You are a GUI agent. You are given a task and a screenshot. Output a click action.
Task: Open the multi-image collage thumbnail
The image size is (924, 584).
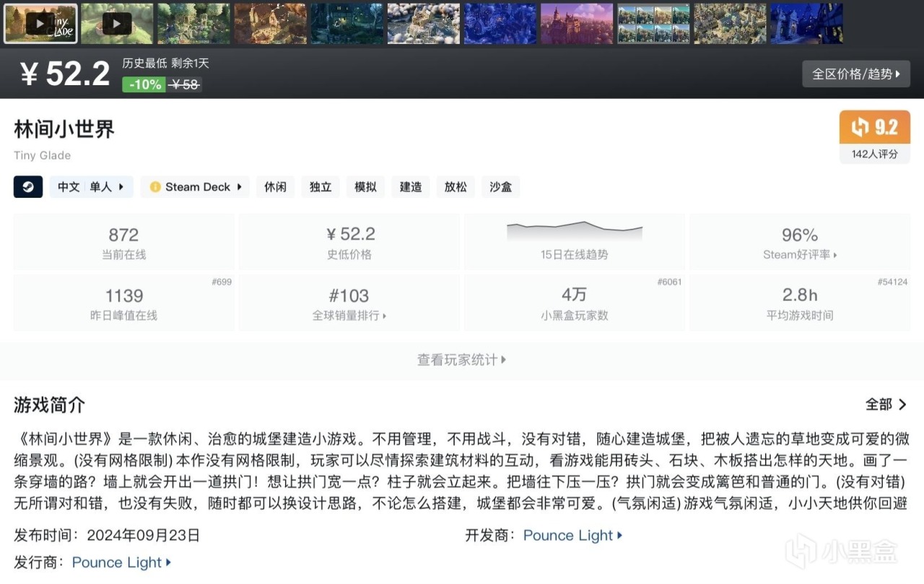(653, 23)
